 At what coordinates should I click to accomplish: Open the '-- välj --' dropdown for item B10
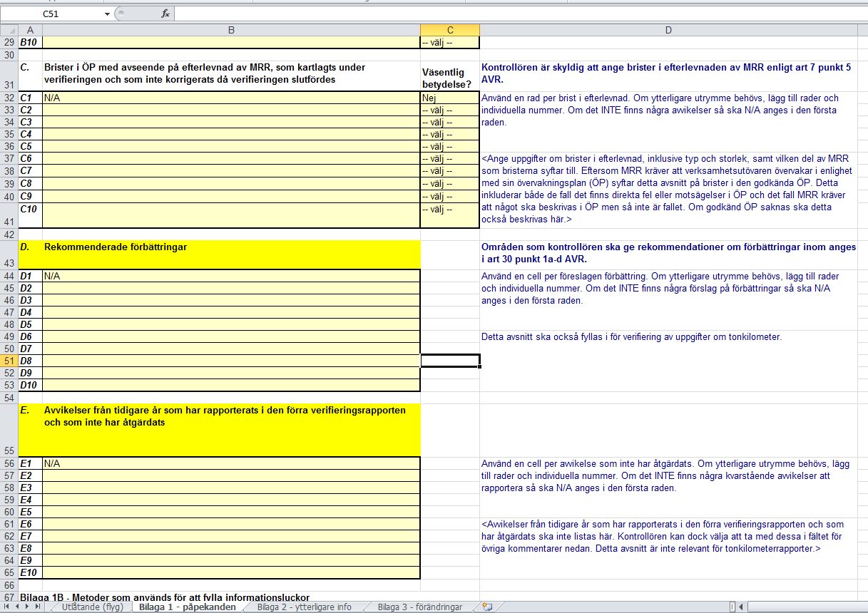coord(450,43)
